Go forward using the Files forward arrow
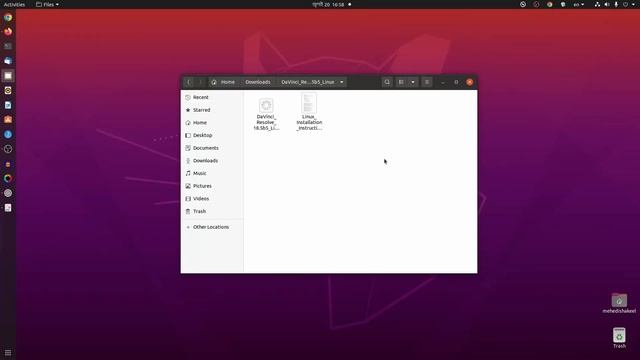Viewport: 640px width, 360px height. pyautogui.click(x=200, y=82)
